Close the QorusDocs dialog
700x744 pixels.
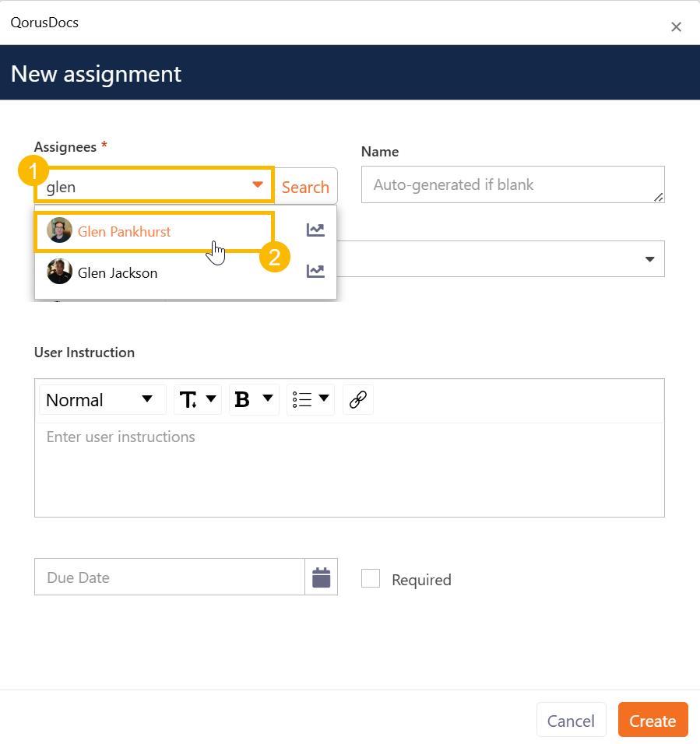pos(676,27)
